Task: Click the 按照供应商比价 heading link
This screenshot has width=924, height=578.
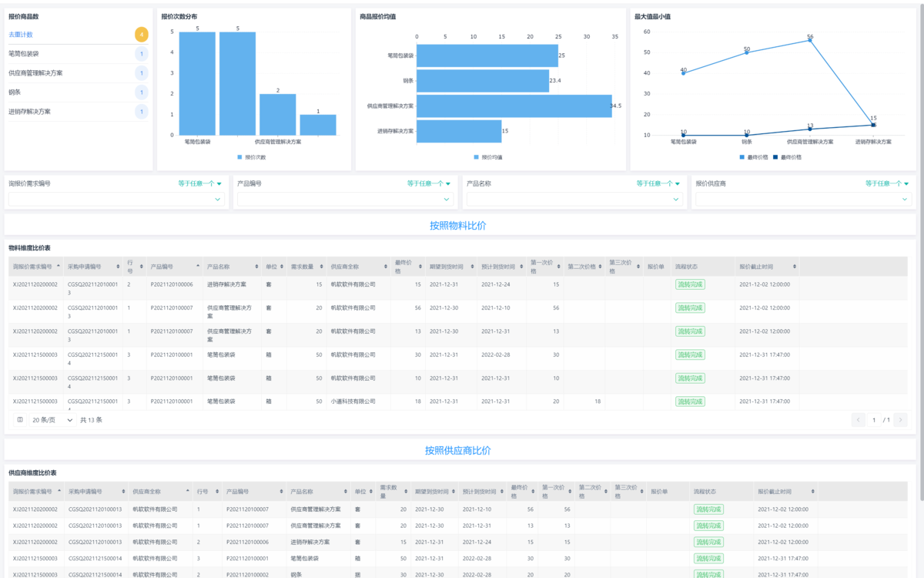Action: pos(457,450)
